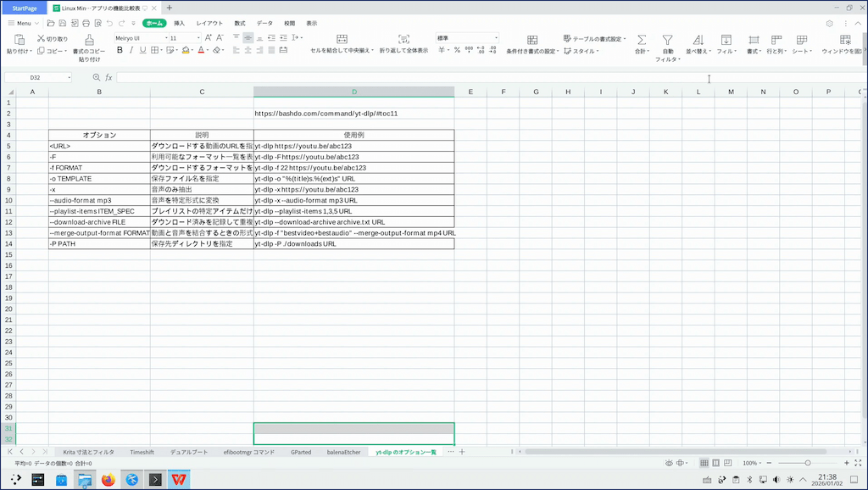
Task: Click the Insert Function fx icon
Action: (108, 77)
